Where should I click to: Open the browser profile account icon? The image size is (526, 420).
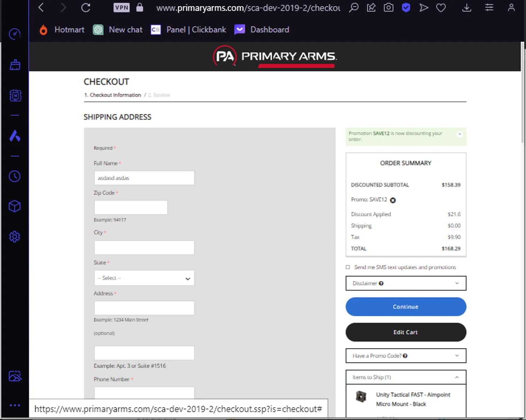(511, 7)
